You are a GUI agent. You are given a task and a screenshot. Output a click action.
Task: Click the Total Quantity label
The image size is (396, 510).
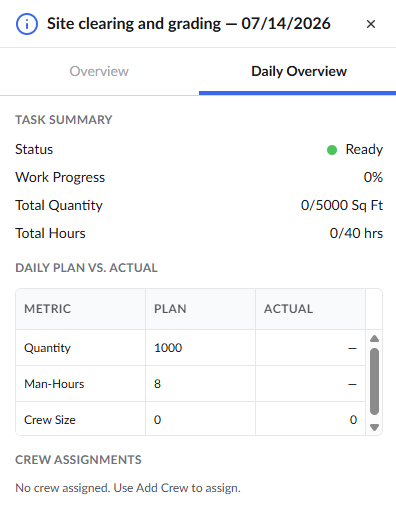pos(59,205)
